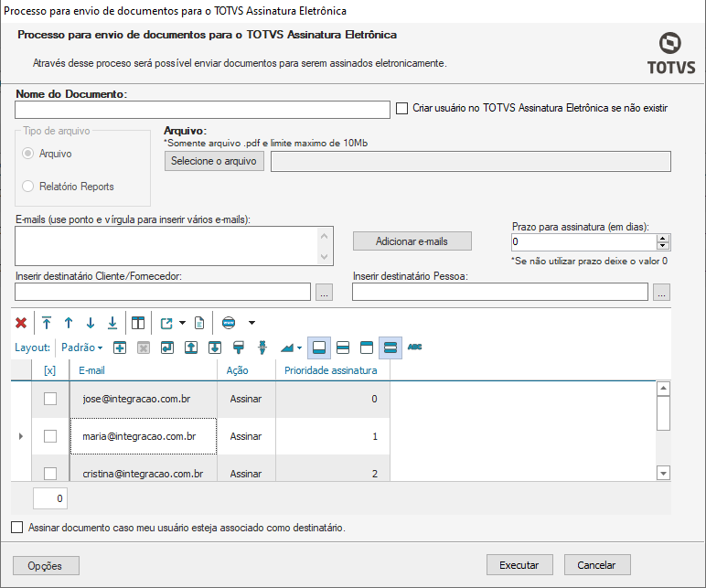Toggle the banded rows icon
Screen dimensions: 706x588
[390, 347]
